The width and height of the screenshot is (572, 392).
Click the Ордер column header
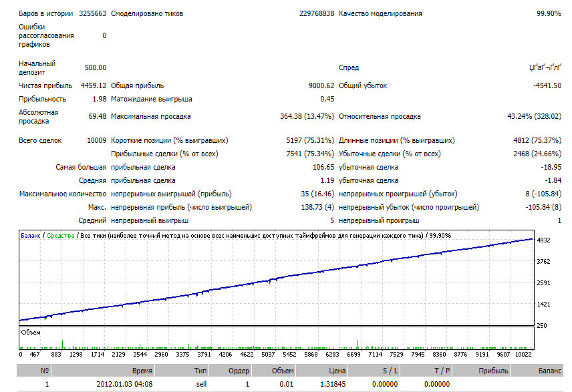coord(230,371)
